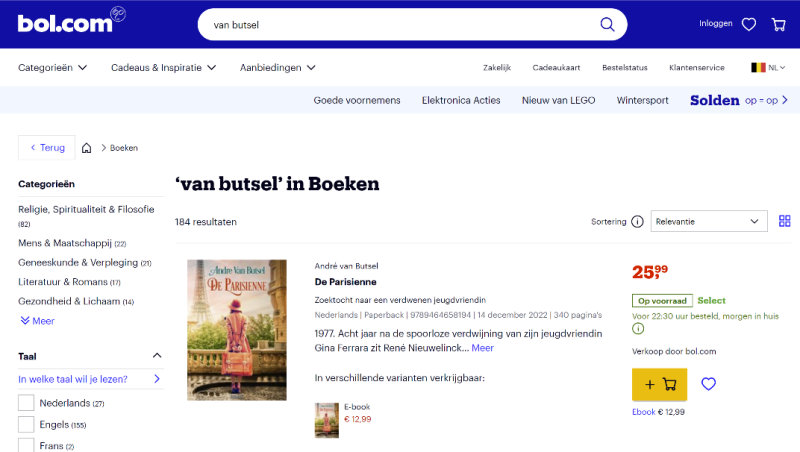Image resolution: width=800 pixels, height=452 pixels.
Task: Tick the Frans language checkbox
Action: (x=26, y=445)
